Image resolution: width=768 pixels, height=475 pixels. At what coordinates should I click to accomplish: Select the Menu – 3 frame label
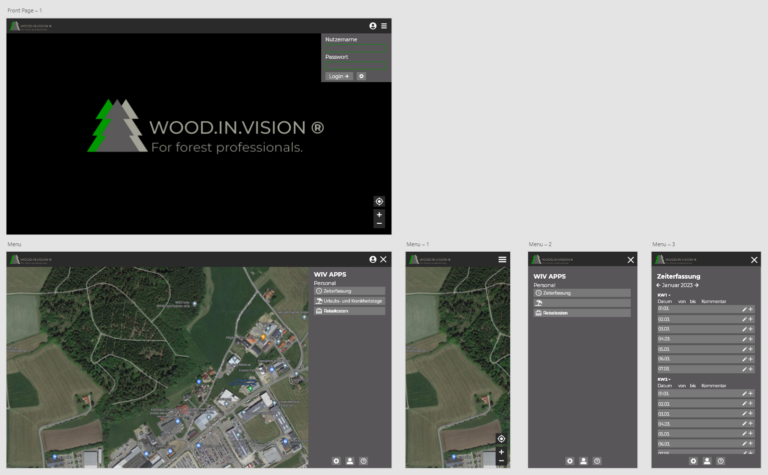pyautogui.click(x=664, y=244)
